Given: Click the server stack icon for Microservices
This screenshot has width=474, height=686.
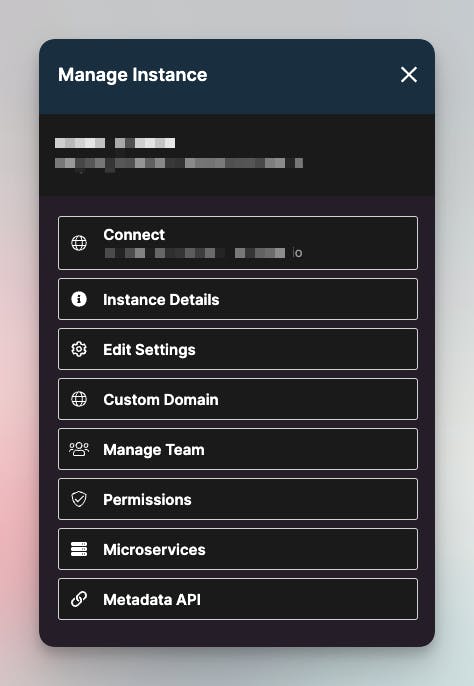Looking at the screenshot, I should [79, 549].
